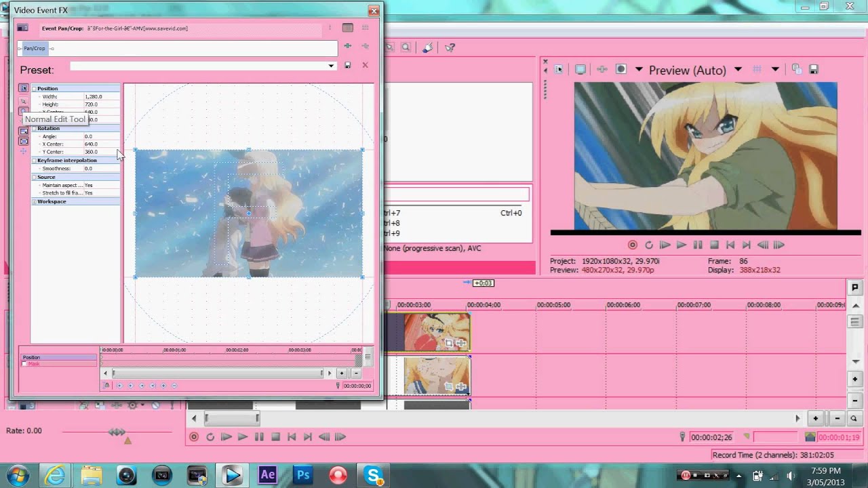Zoom in the main timeline with the plus button
Screen dimensions: 868x488
pyautogui.click(x=816, y=418)
